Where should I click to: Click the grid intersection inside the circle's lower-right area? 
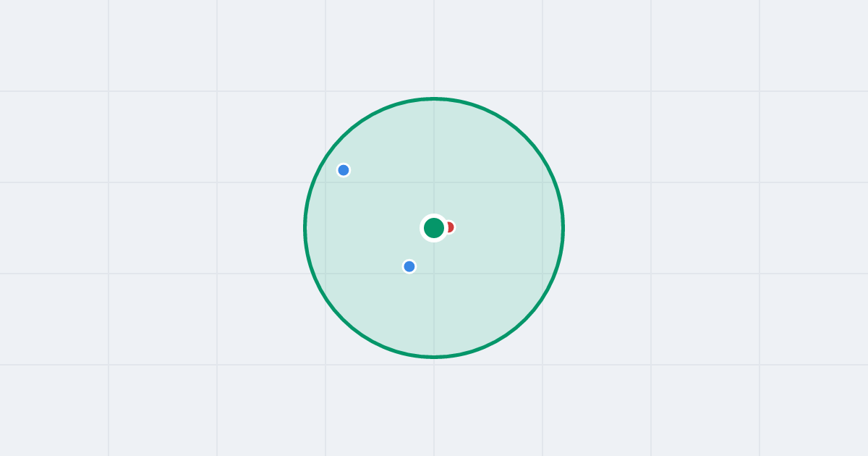[x=542, y=274]
